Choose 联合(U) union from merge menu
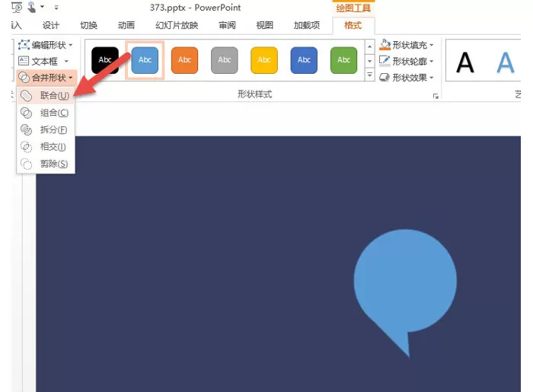The width and height of the screenshot is (533, 392). pyautogui.click(x=46, y=96)
